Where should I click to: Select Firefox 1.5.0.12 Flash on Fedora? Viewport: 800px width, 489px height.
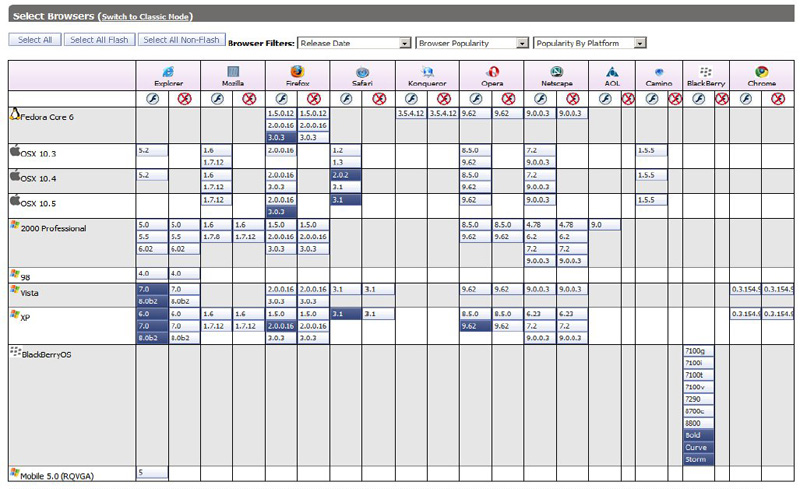coord(281,113)
